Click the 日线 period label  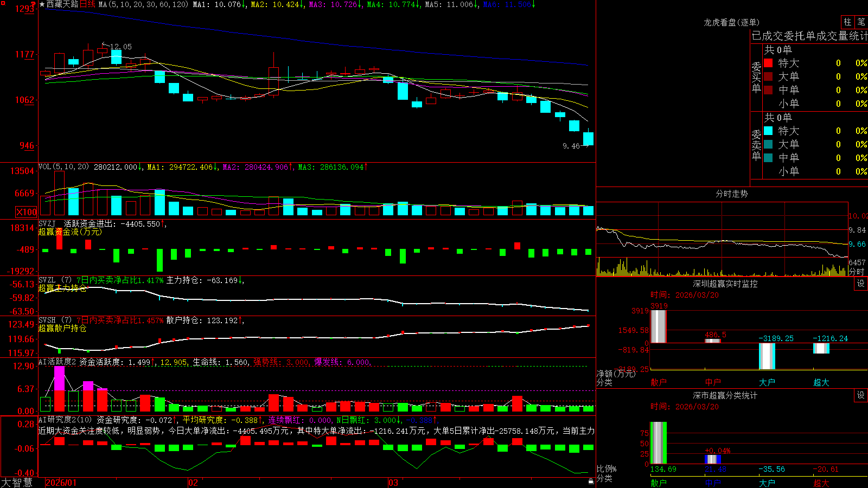(87, 4)
